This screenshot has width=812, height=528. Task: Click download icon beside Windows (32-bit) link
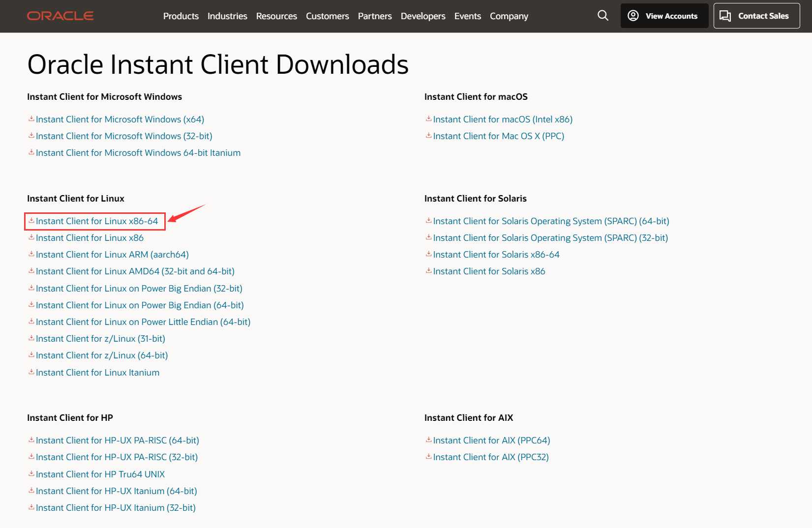[31, 136]
